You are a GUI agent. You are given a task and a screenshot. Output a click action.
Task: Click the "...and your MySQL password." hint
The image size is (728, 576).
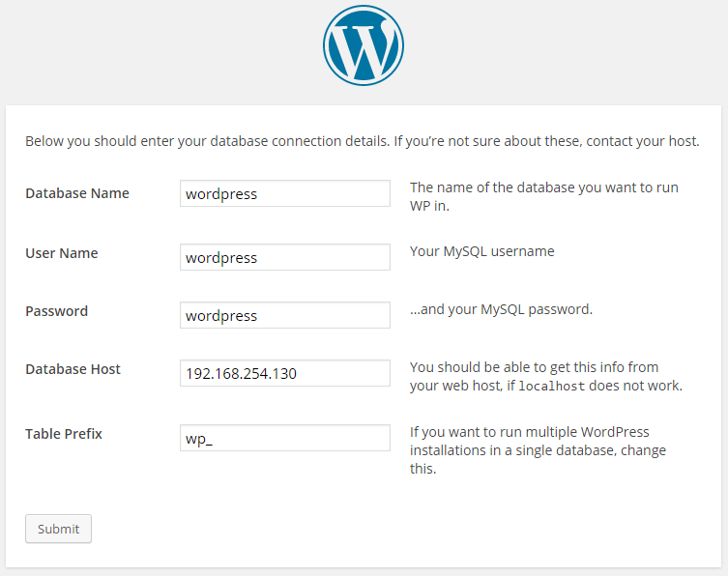501,310
